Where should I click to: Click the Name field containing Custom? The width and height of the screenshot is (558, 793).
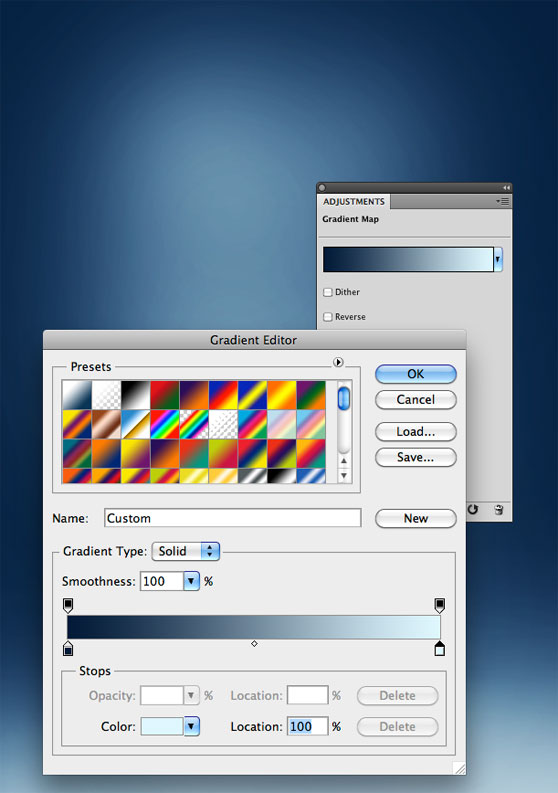[x=233, y=518]
